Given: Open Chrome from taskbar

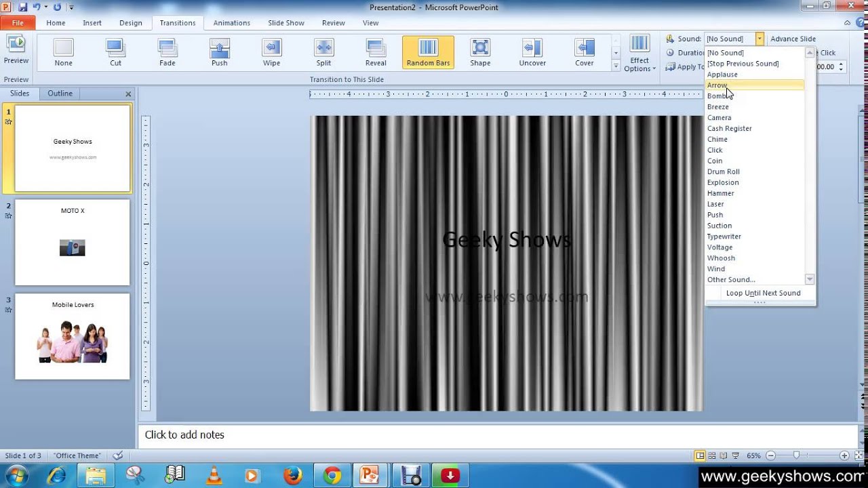Looking at the screenshot, I should coord(332,476).
